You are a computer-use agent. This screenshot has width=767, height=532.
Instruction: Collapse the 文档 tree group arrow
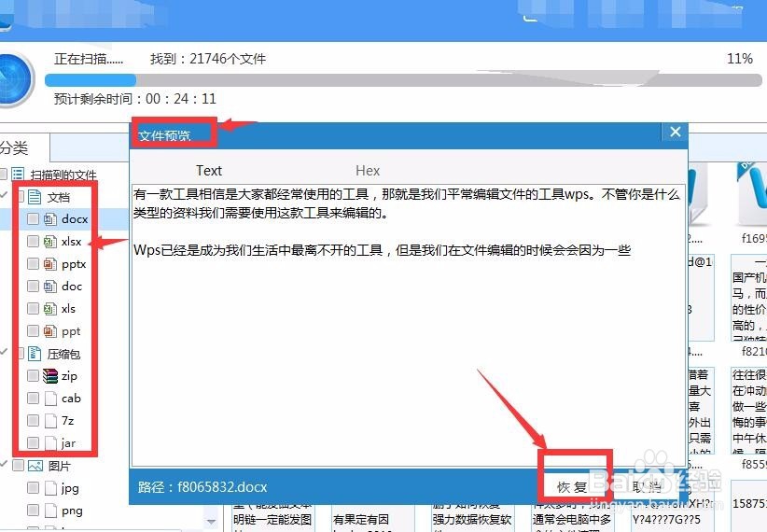pos(4,196)
